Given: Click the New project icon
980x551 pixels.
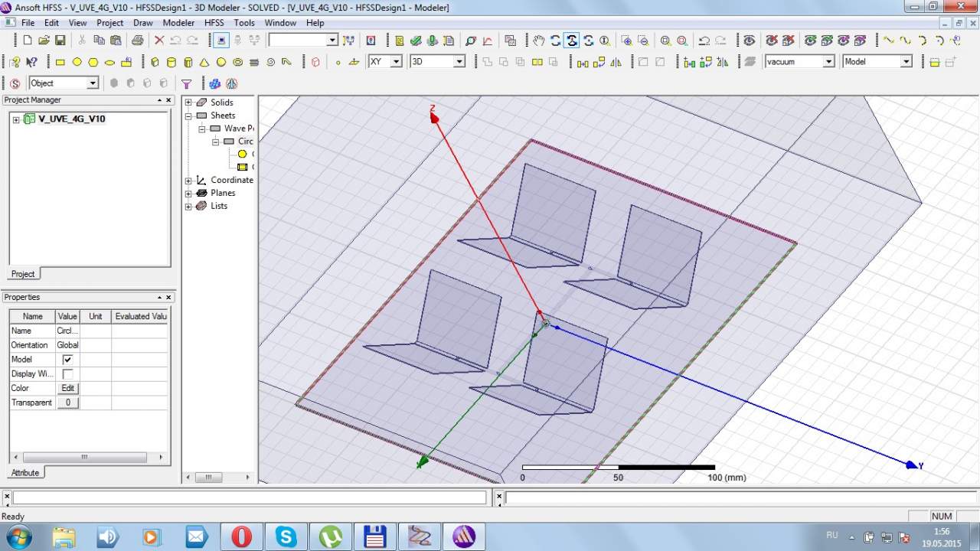Looking at the screenshot, I should (x=27, y=41).
